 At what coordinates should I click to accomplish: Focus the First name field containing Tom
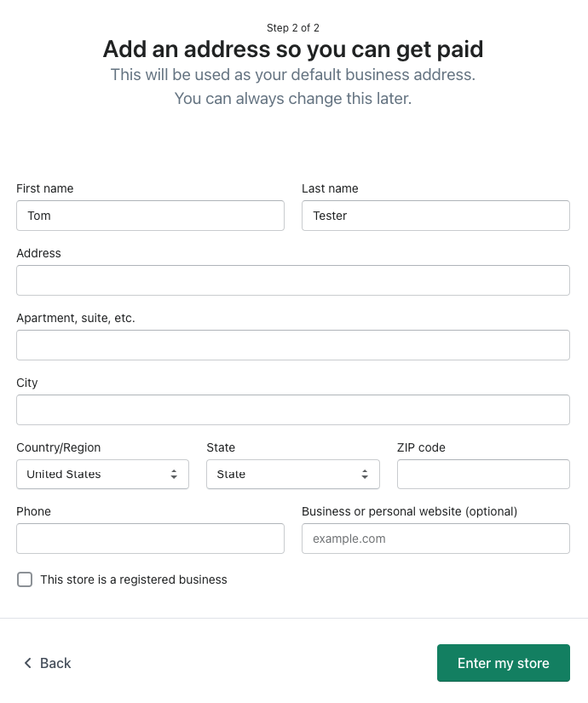150,216
